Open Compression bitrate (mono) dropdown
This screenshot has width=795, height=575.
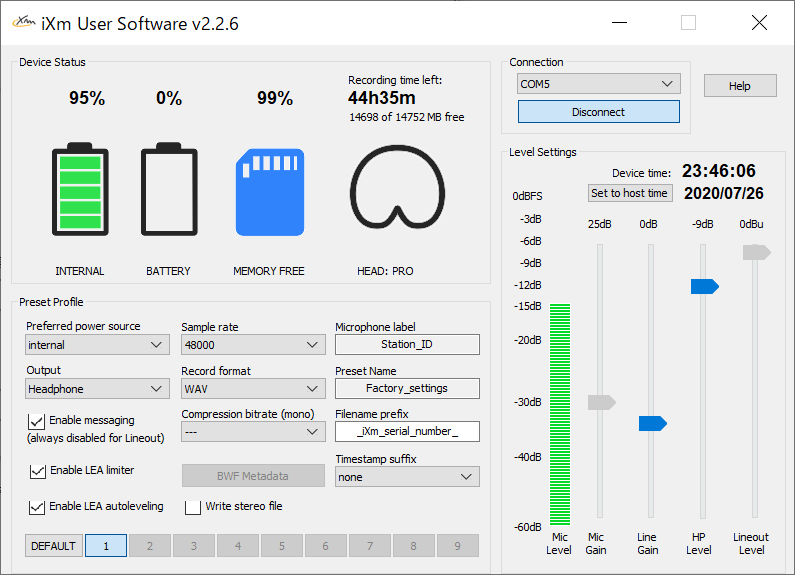(x=253, y=432)
